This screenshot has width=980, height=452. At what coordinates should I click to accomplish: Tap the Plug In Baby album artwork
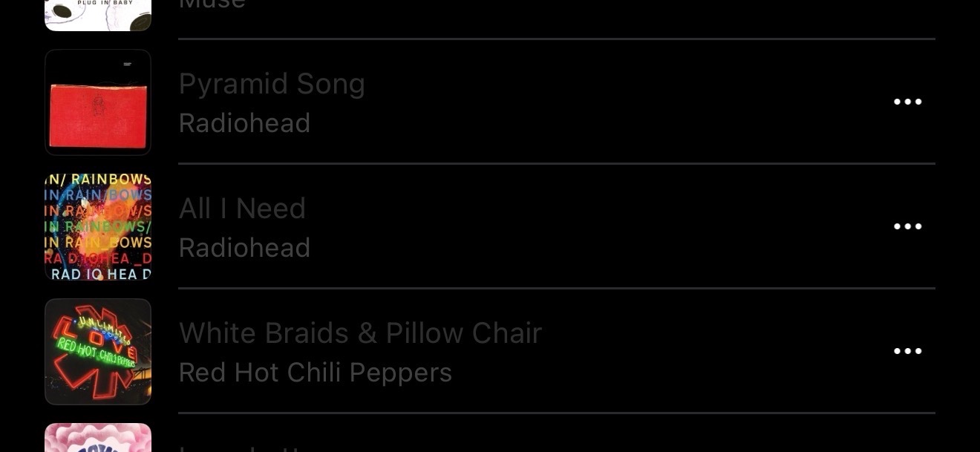pyautogui.click(x=98, y=15)
